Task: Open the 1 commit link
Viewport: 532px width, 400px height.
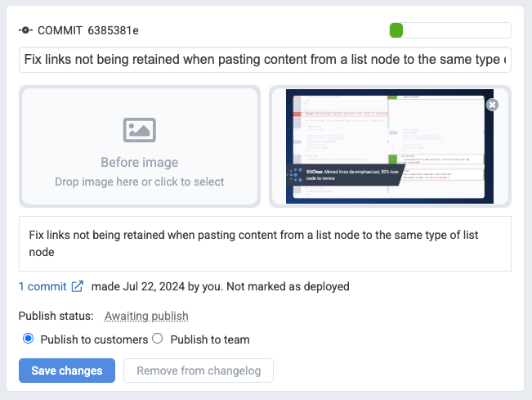Action: pyautogui.click(x=43, y=286)
